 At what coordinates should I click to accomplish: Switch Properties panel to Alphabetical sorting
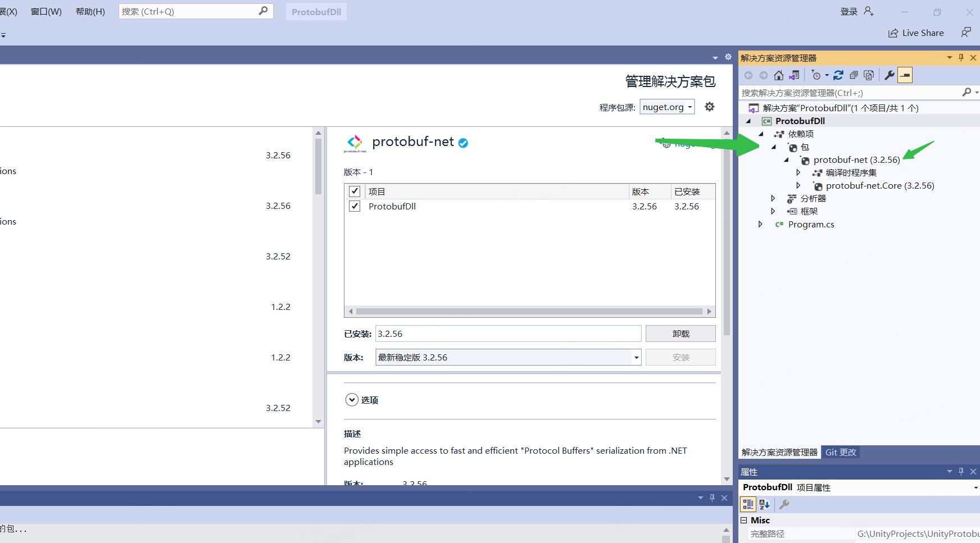point(764,504)
